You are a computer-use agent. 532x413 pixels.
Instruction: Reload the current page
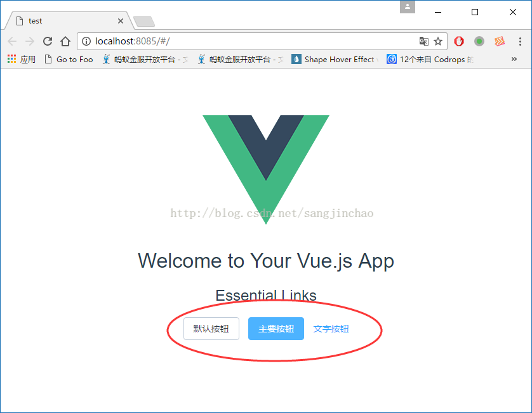(48, 41)
